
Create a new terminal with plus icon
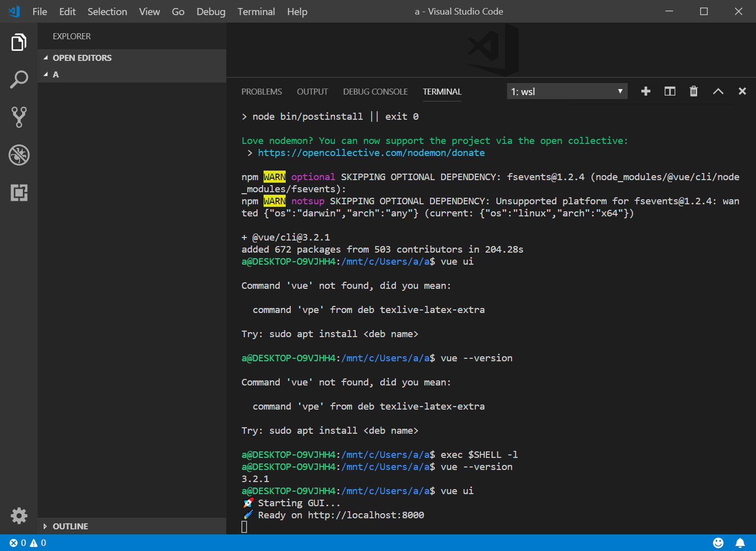[646, 91]
